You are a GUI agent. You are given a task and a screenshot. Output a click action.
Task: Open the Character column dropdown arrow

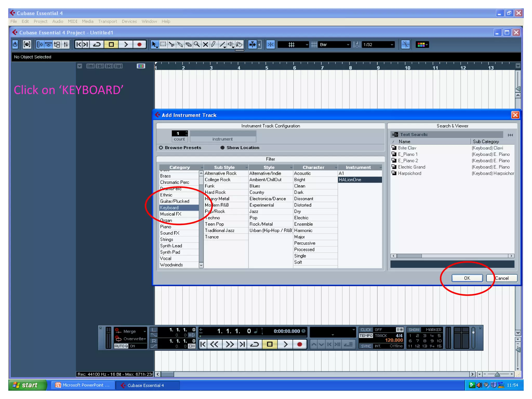336,168
